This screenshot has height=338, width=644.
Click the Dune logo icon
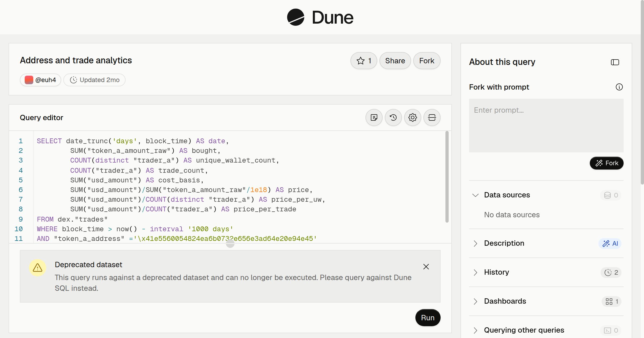point(295,17)
